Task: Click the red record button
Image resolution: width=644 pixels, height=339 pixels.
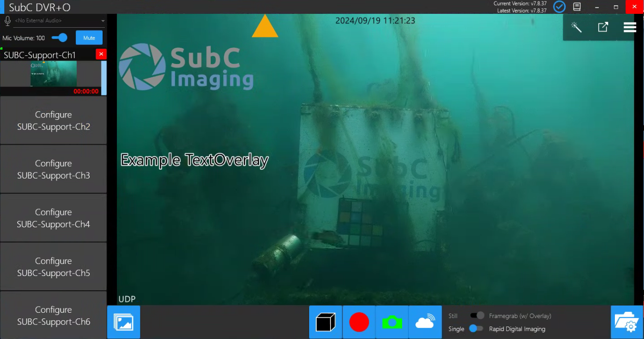Action: (x=359, y=322)
